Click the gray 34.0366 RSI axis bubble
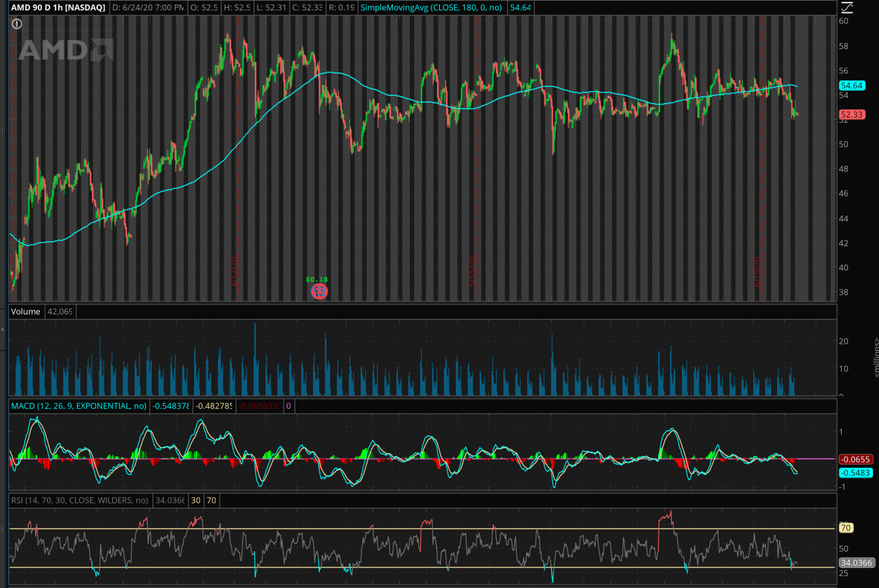This screenshot has width=879, height=588. (x=856, y=563)
